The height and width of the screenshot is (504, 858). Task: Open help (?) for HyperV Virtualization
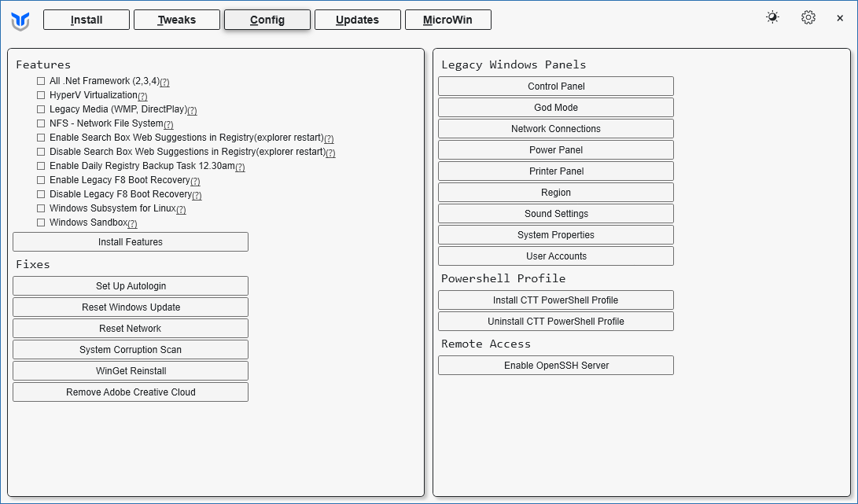pos(142,96)
